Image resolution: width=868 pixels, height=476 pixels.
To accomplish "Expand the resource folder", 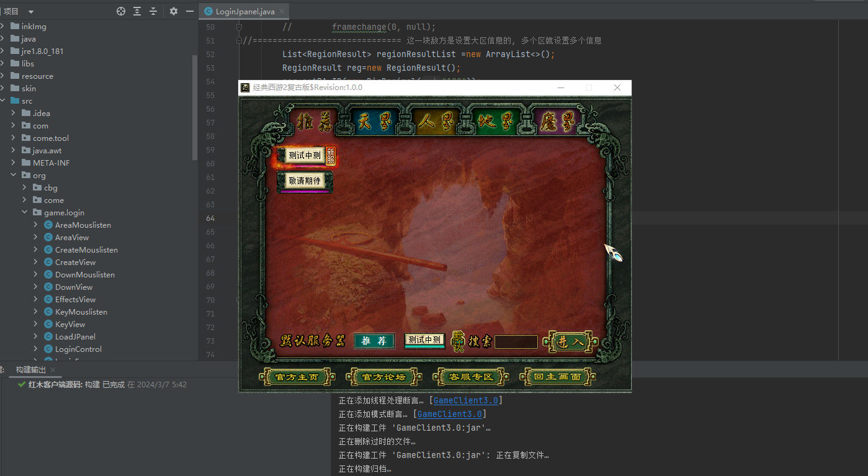I will (3, 76).
